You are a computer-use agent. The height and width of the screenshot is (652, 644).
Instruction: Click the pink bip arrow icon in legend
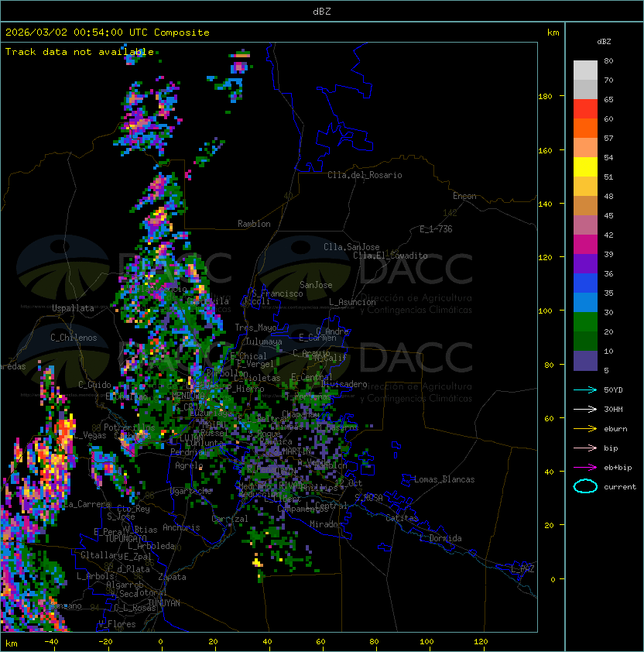[x=585, y=448]
